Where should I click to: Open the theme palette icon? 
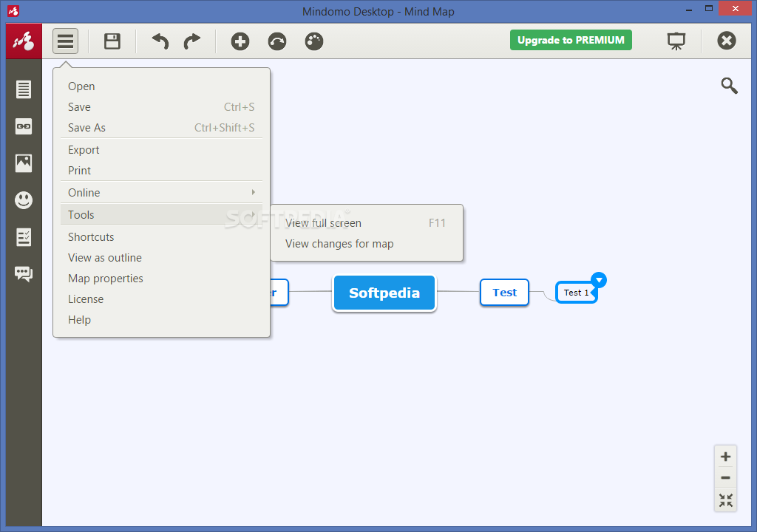[313, 41]
